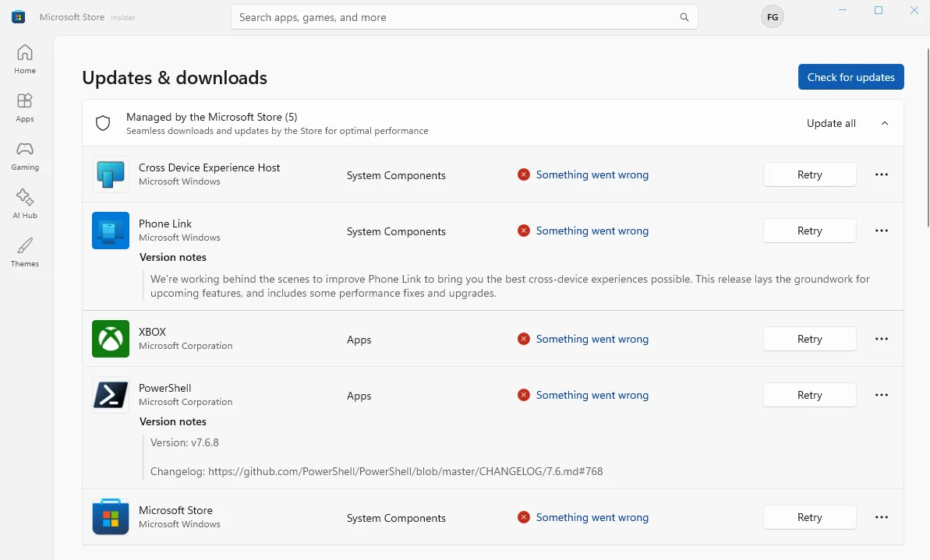
Task: Maximize the Microsoft Store window
Action: click(879, 10)
